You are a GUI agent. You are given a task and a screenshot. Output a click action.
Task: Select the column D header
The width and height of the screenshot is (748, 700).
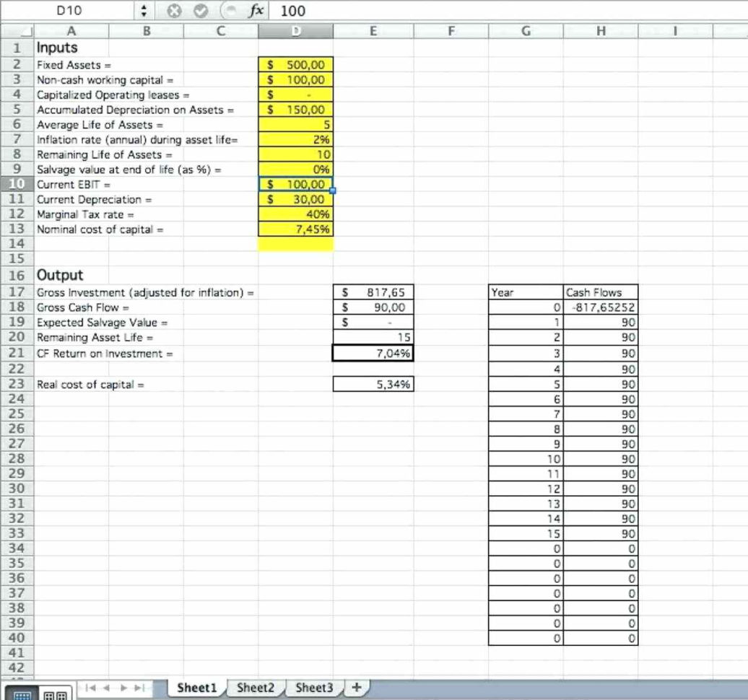pyautogui.click(x=295, y=31)
